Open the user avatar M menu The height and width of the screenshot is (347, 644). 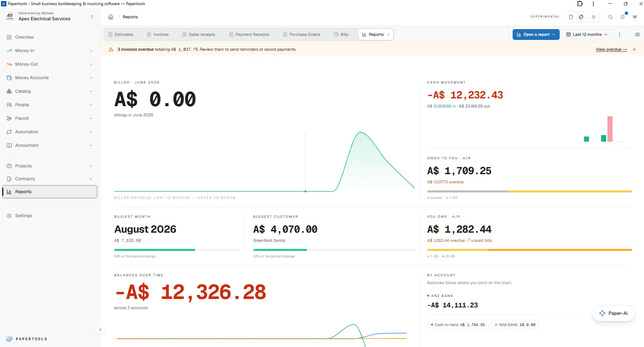(635, 17)
